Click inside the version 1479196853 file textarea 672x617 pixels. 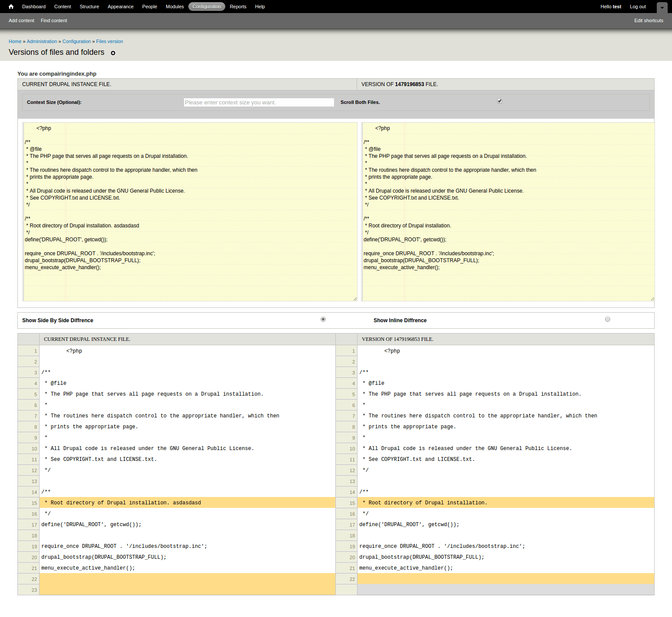[508, 212]
